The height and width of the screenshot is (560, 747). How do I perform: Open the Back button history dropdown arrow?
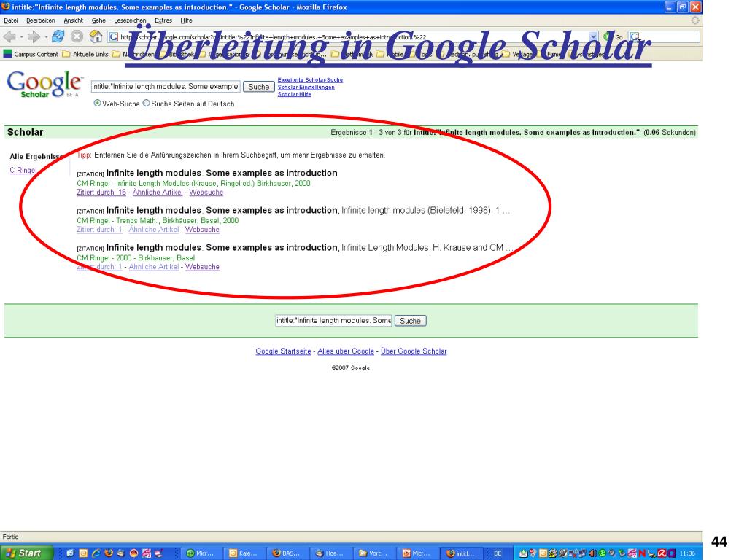(x=21, y=37)
